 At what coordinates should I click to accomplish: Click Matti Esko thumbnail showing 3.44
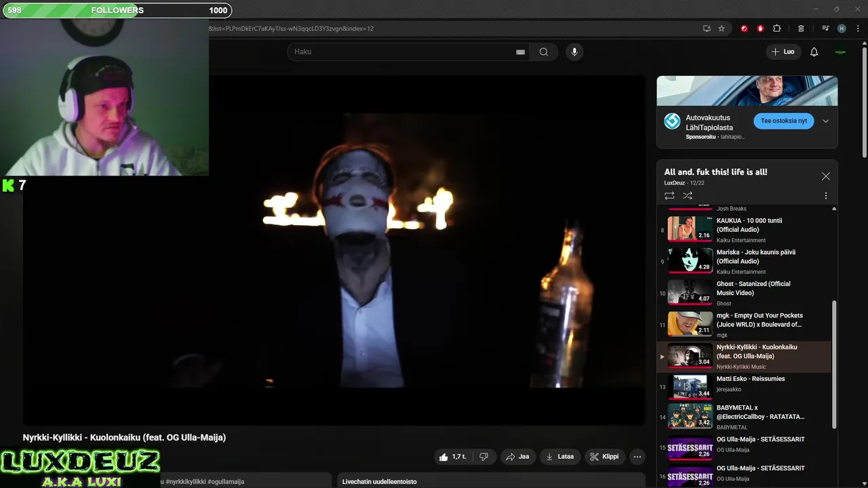pos(690,386)
